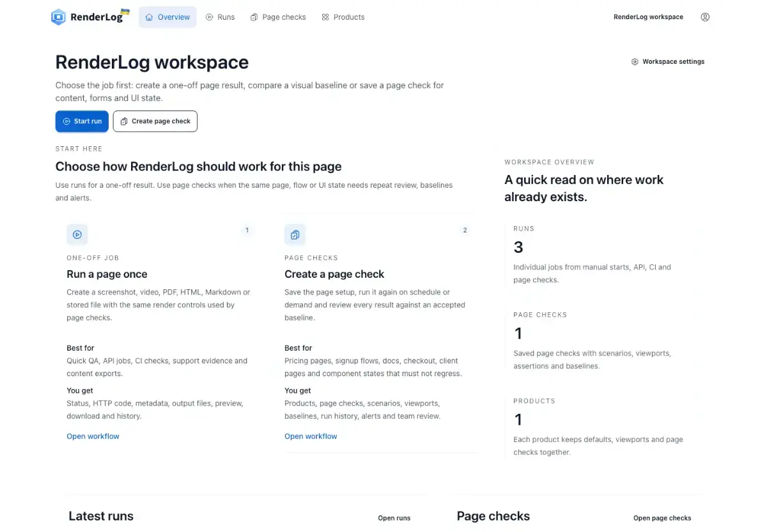Open the user account icon

(x=705, y=17)
